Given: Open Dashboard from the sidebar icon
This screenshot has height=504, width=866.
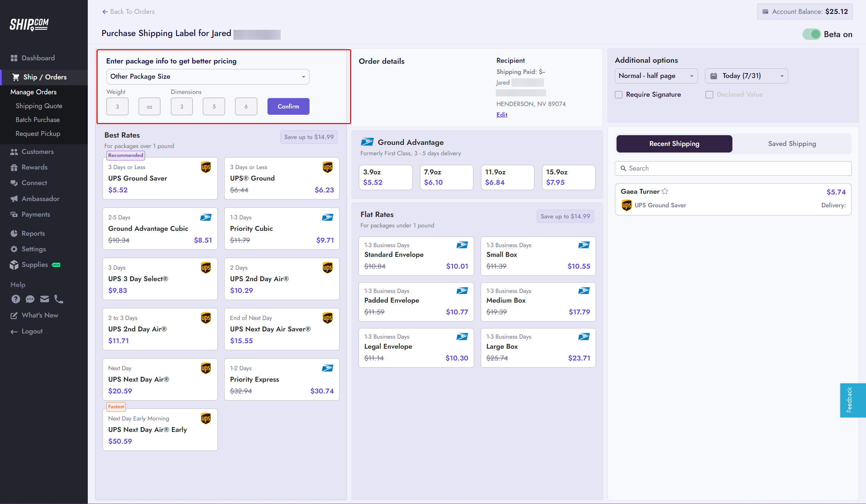Looking at the screenshot, I should (x=14, y=58).
